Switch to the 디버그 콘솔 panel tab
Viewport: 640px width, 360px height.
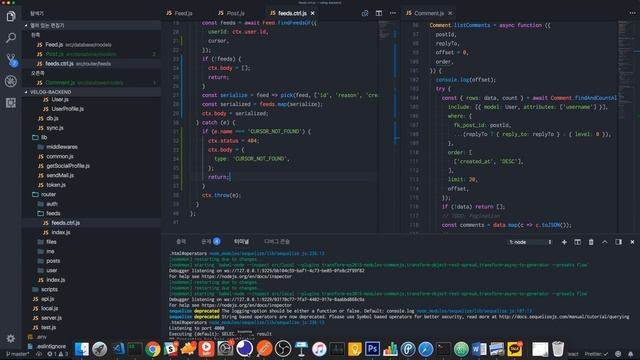click(x=277, y=242)
